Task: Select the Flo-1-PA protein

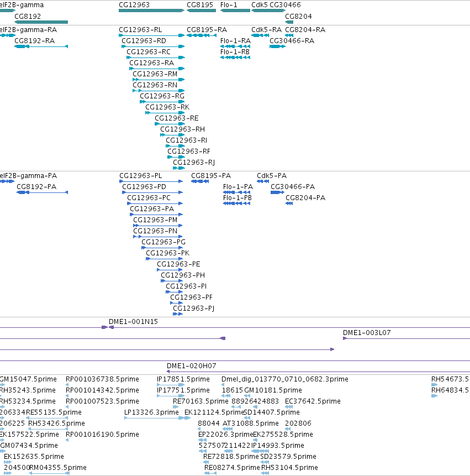Action: click(236, 192)
